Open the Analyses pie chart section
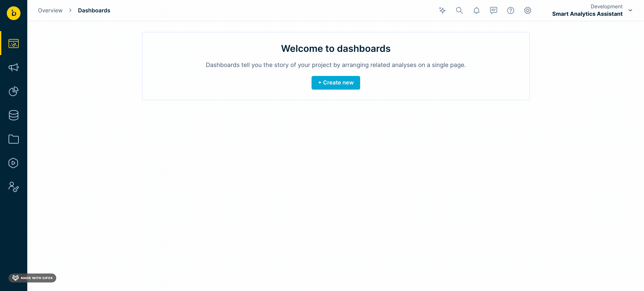644x291 pixels. point(13,91)
